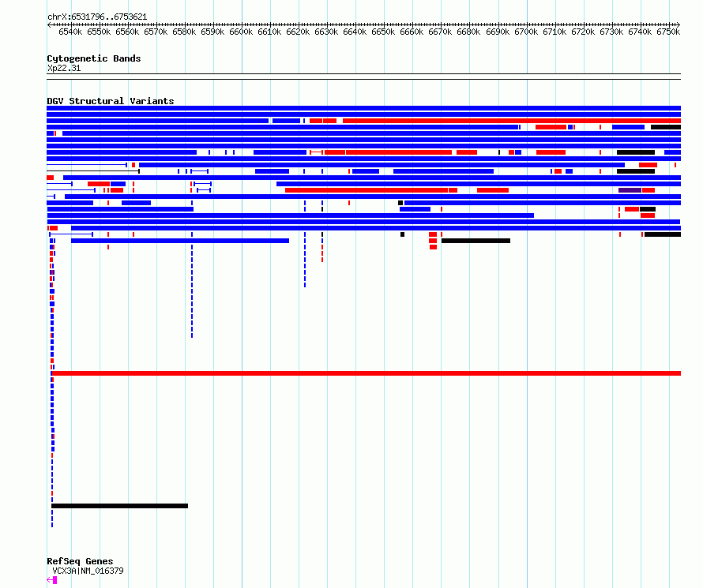Select the Cytogenetic Bands track title
Image resolution: width=703 pixels, height=588 pixels.
tap(94, 58)
